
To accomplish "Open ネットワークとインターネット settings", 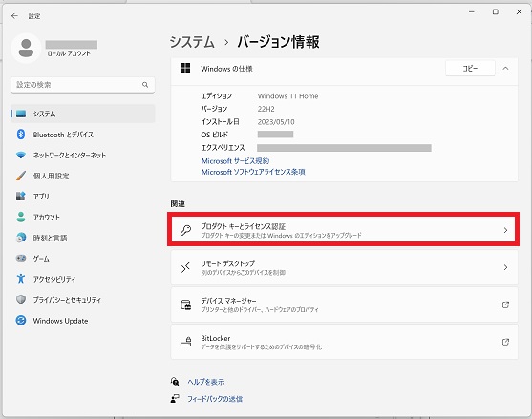I will (83, 156).
